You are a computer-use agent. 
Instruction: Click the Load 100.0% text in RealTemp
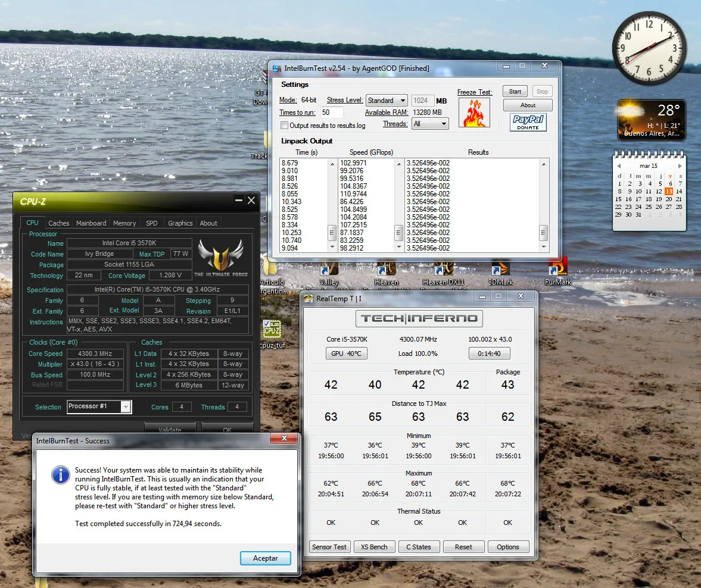(x=418, y=354)
